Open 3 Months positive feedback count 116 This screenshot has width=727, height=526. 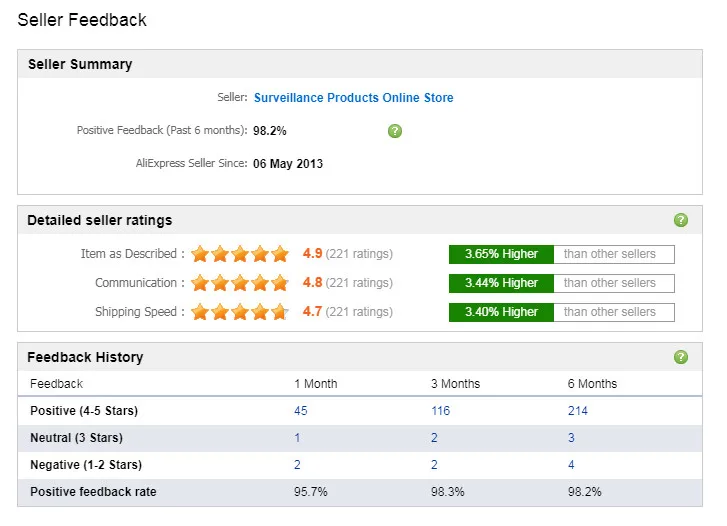(440, 411)
